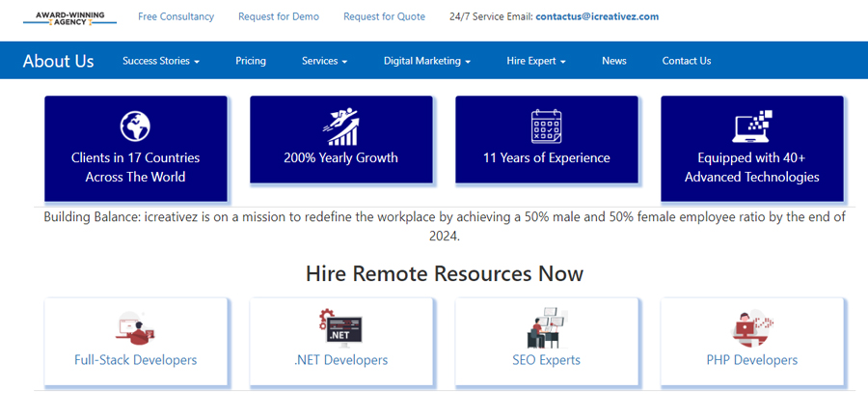The height and width of the screenshot is (420, 868).
Task: Click the SEO Experts desk illustration
Action: pos(547,328)
